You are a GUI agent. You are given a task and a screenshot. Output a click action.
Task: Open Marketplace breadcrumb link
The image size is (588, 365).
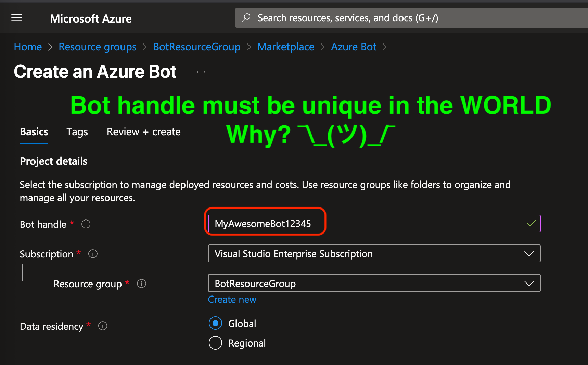point(286,47)
